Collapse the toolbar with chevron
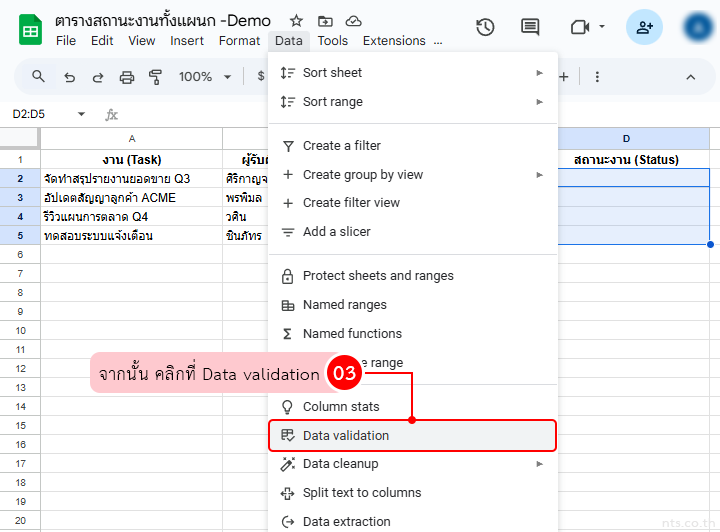 690,77
